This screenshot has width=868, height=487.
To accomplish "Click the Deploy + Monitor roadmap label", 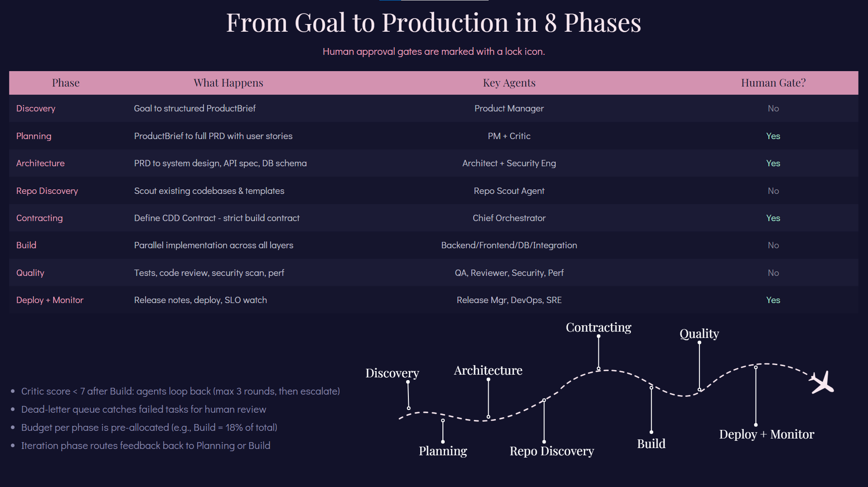I will tap(766, 434).
